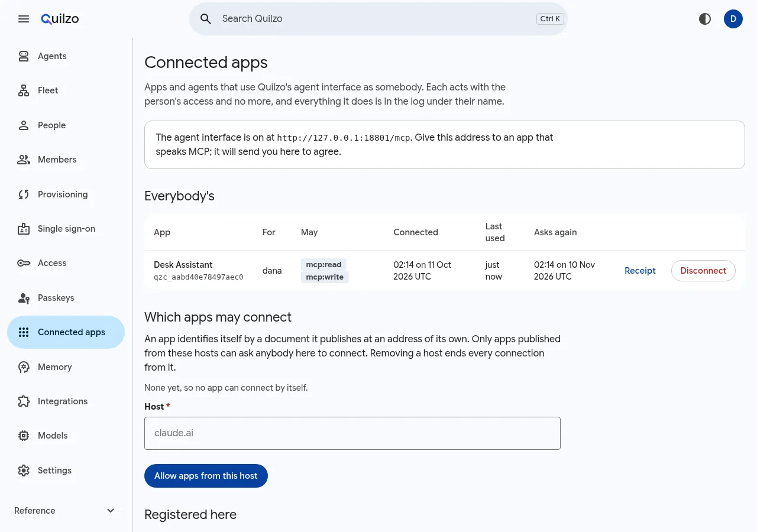The height and width of the screenshot is (532, 757).
Task: Click the Single sign-on sidebar icon
Action: [24, 229]
